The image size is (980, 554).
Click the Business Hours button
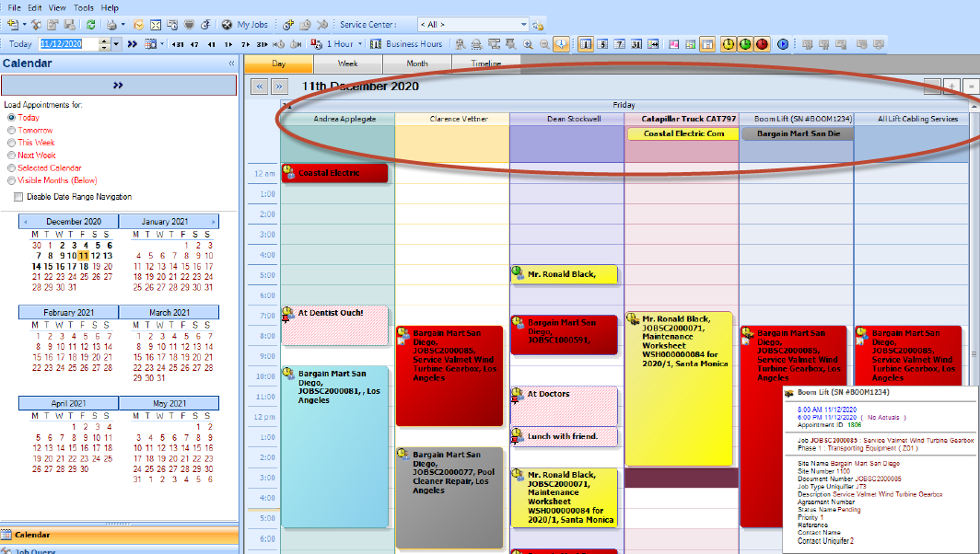pos(406,44)
